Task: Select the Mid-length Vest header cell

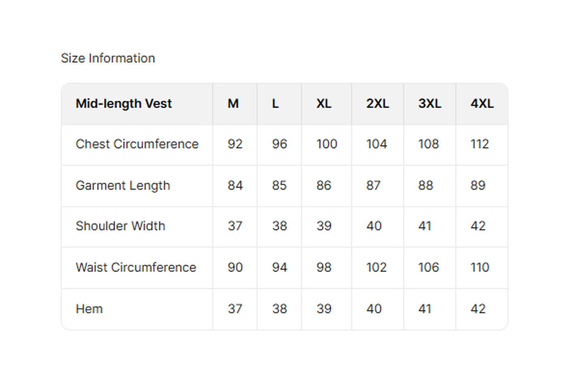Action: click(x=124, y=104)
